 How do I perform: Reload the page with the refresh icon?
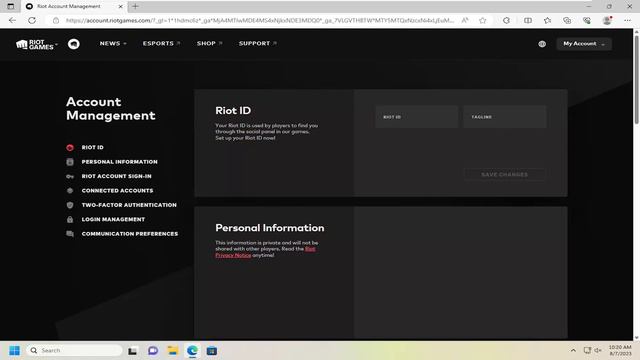click(x=32, y=20)
